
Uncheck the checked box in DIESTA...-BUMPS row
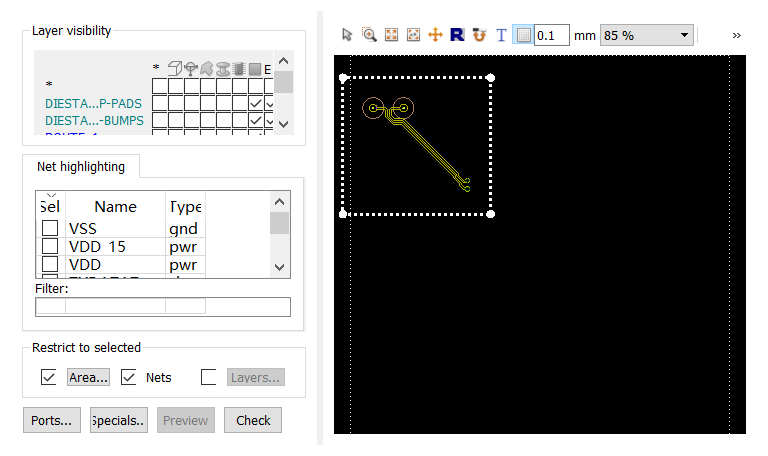(256, 120)
